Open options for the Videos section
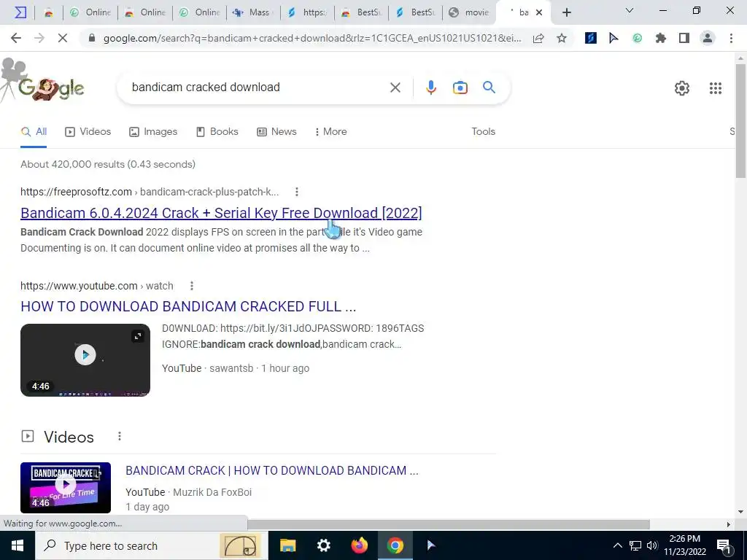The height and width of the screenshot is (560, 747). (120, 436)
